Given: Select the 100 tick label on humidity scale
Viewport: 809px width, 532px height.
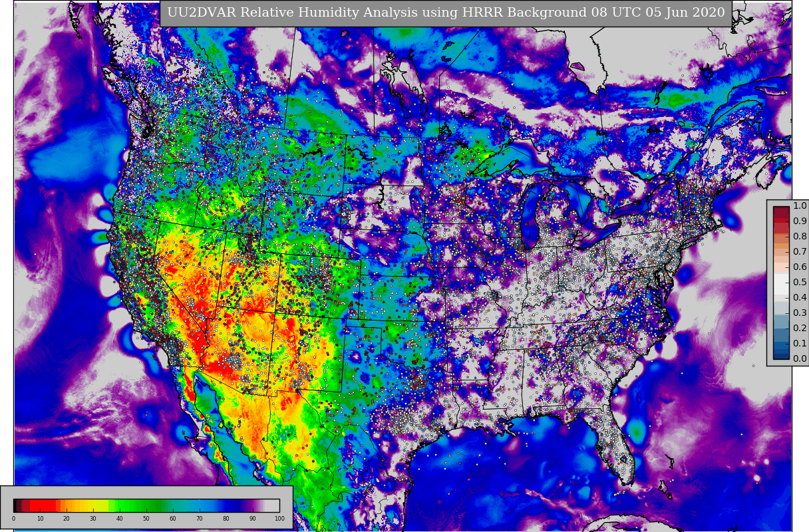Looking at the screenshot, I should pyautogui.click(x=279, y=519).
